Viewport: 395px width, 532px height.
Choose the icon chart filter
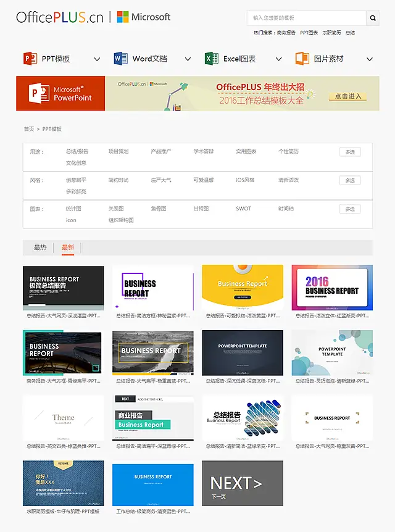(71, 220)
